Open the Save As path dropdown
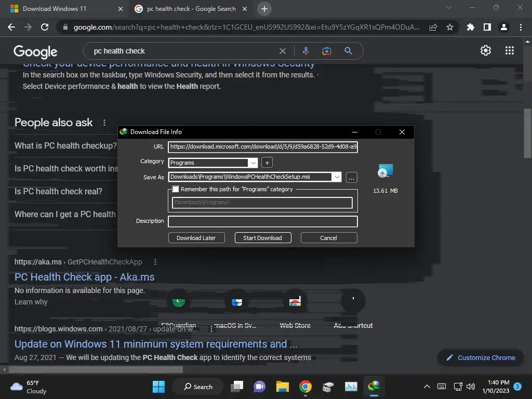Viewport: 532px width, 399px height. click(337, 177)
